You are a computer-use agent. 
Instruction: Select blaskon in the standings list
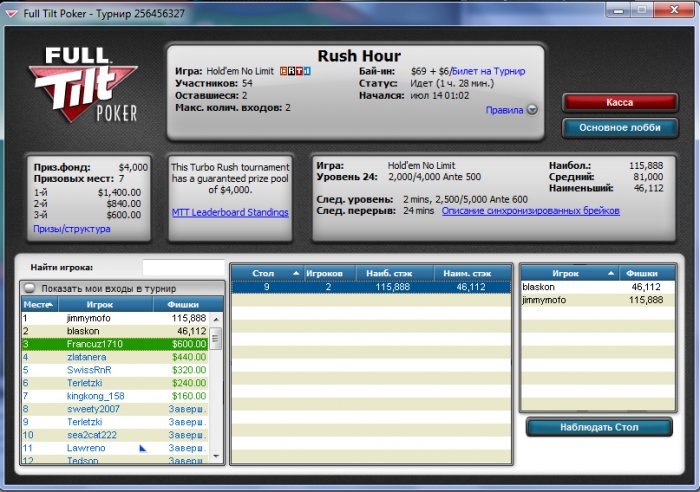tap(115, 331)
